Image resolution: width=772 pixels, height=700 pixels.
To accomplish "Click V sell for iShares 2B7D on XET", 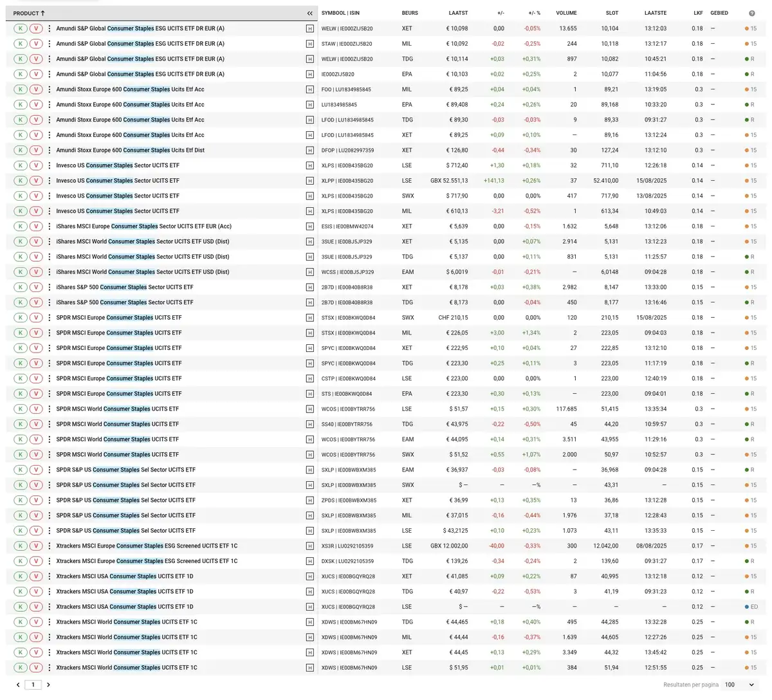I will [36, 288].
